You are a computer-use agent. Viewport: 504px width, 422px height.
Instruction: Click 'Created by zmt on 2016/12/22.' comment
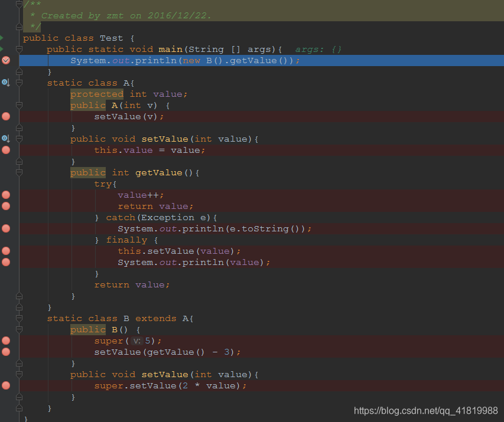coord(126,16)
